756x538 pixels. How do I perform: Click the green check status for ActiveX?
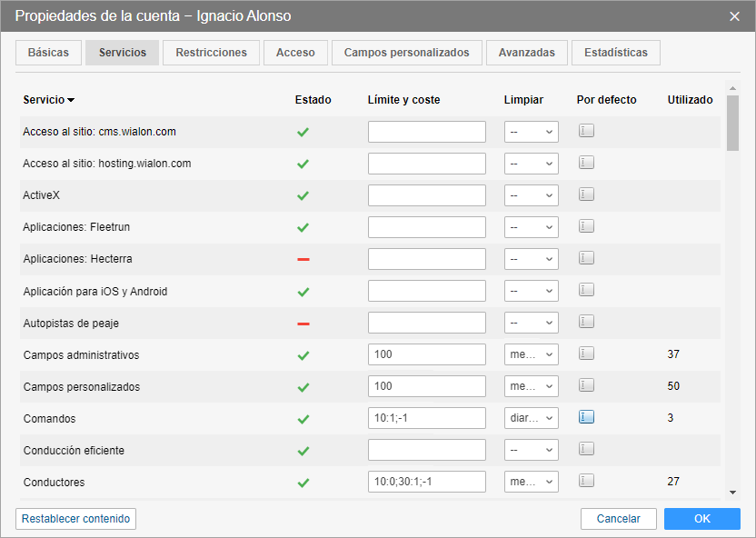pyautogui.click(x=303, y=195)
